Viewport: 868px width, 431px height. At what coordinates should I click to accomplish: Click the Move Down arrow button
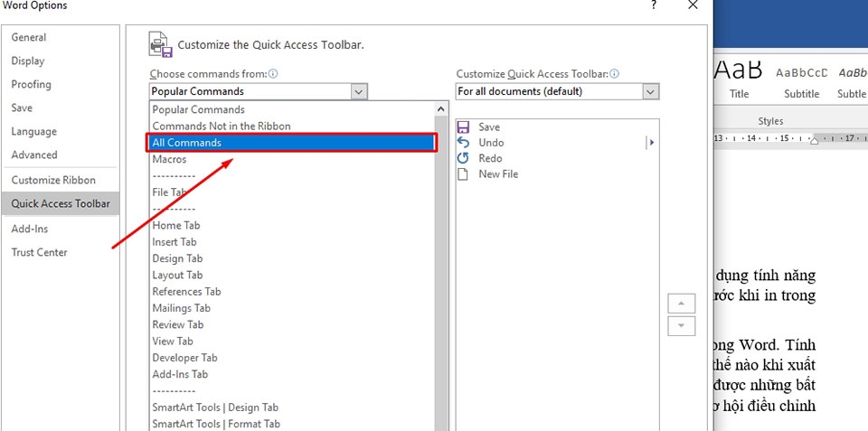point(682,326)
